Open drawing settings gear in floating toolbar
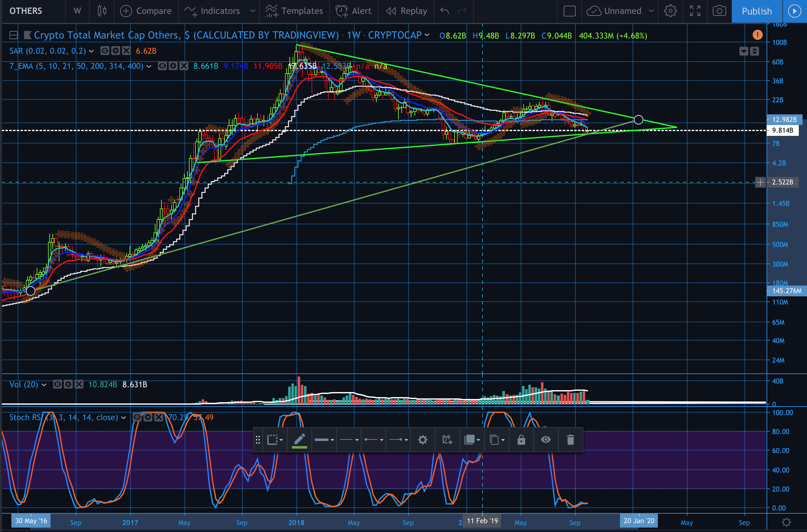The height and width of the screenshot is (532, 807). pos(422,440)
